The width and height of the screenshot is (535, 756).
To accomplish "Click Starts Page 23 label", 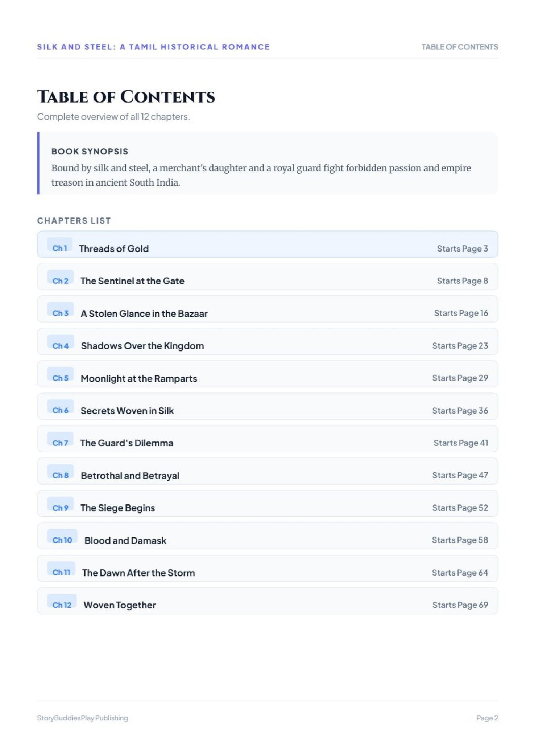I will click(x=460, y=346).
